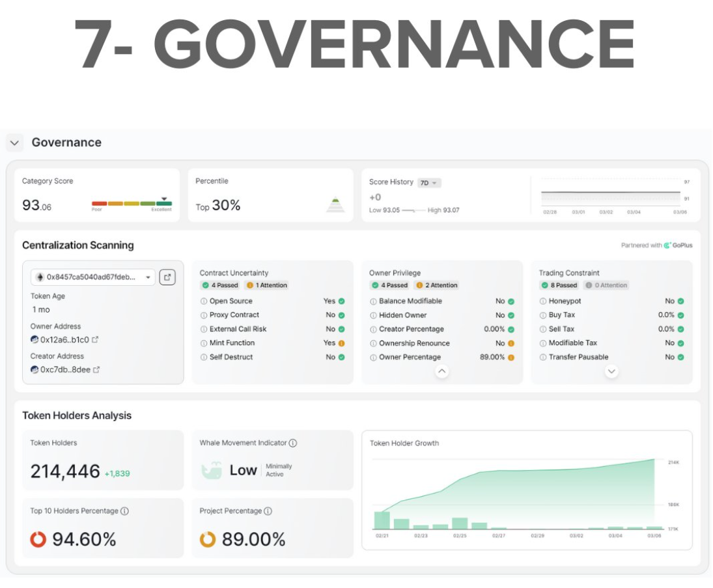Click the Token Holder Growth chart area

(518, 495)
